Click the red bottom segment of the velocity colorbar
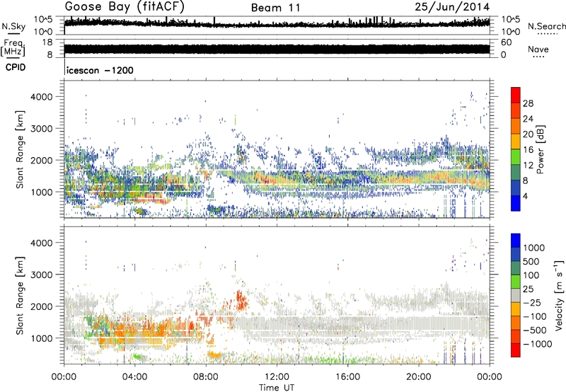This screenshot has height=392, width=566. [x=516, y=350]
